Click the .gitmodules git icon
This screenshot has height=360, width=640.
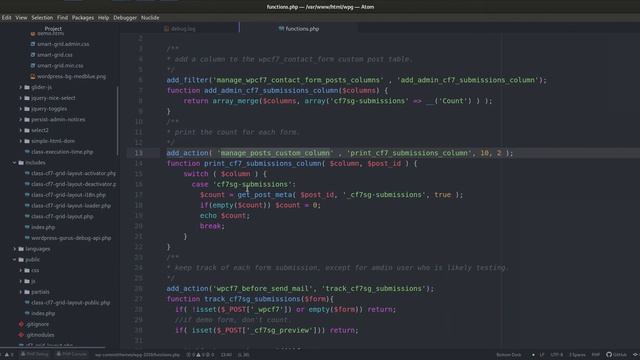pos(21,335)
